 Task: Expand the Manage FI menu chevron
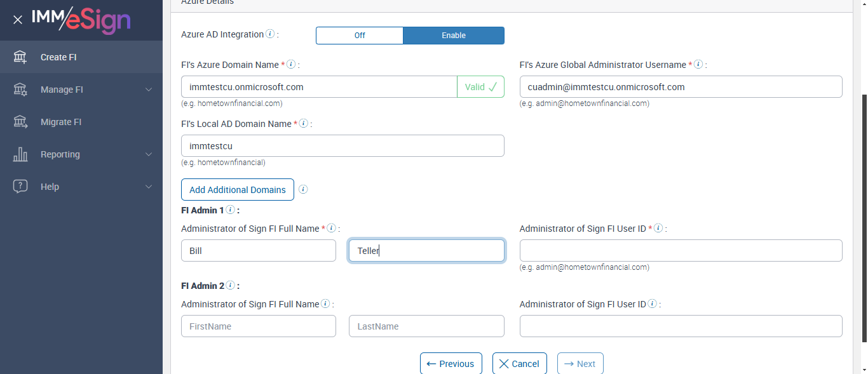click(x=149, y=90)
